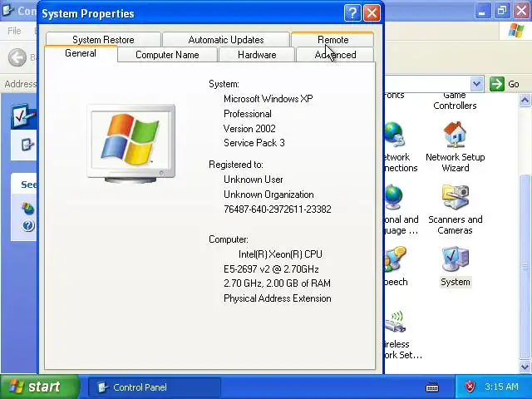Viewport: 532px width, 399px height.
Task: Click the Windows Update icon in sidebar
Action: coord(27,209)
